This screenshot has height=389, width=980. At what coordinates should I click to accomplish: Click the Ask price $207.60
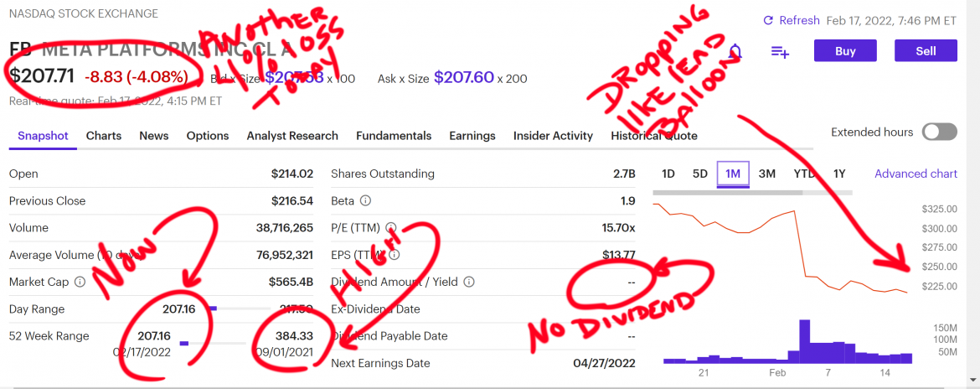464,78
